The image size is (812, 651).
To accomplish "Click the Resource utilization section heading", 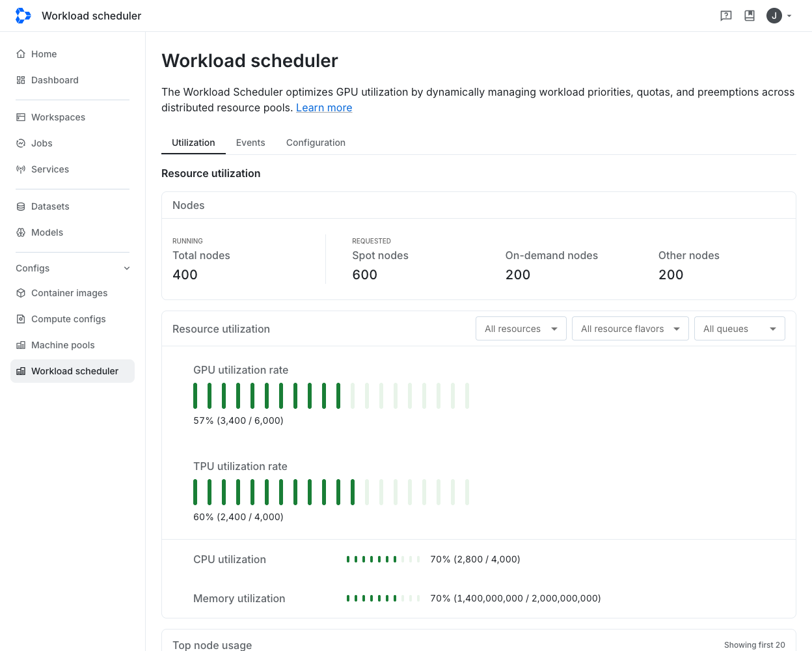I will click(211, 173).
